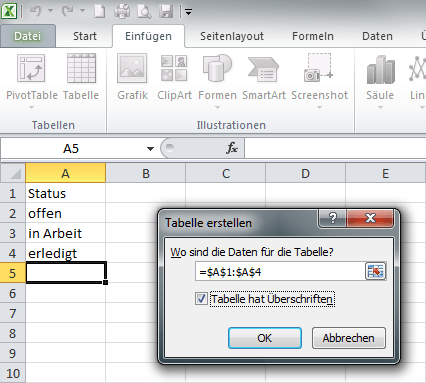Confirm the dialog with OK
The image size is (426, 383).
[265, 338]
